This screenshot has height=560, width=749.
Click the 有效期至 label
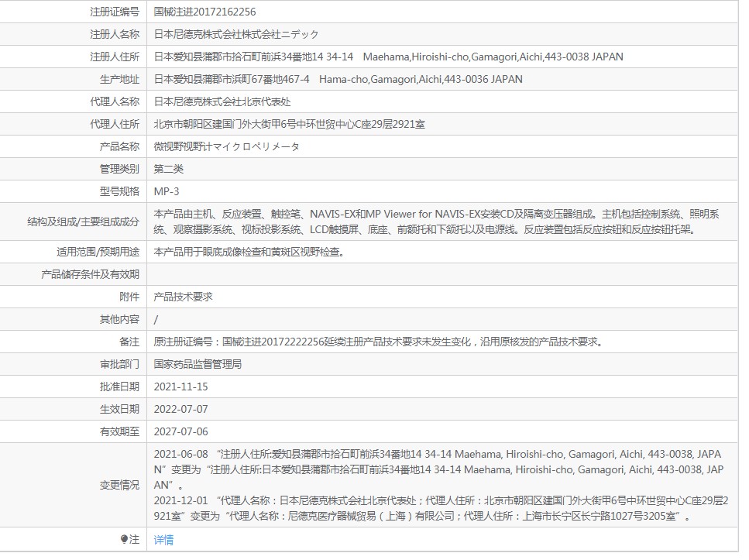119,431
